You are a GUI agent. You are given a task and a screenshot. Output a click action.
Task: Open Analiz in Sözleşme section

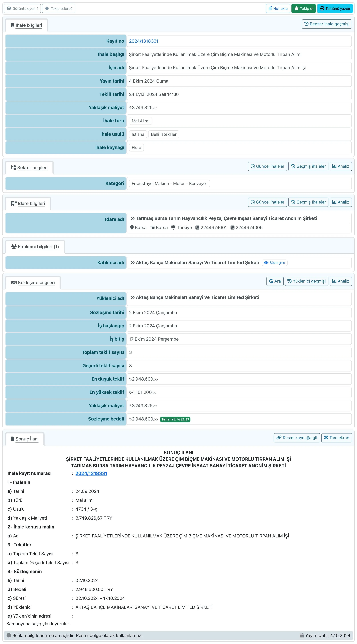[340, 281]
